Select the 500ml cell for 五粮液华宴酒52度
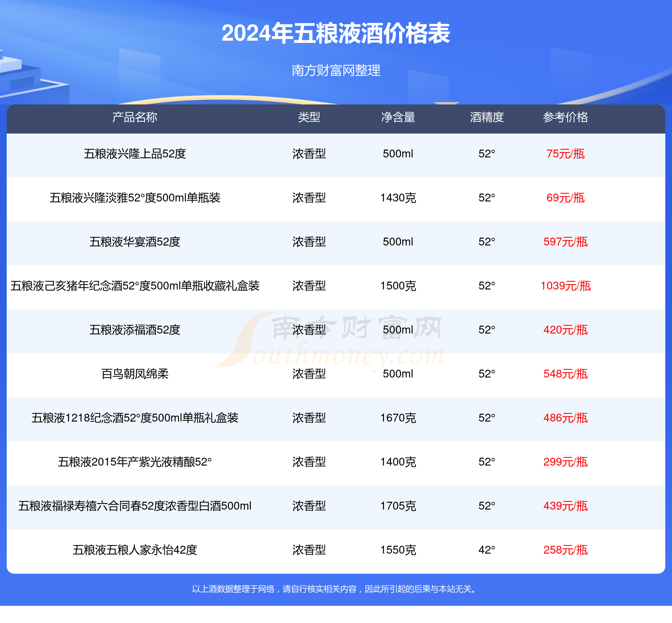Screen dimensions: 672x623 [398, 242]
